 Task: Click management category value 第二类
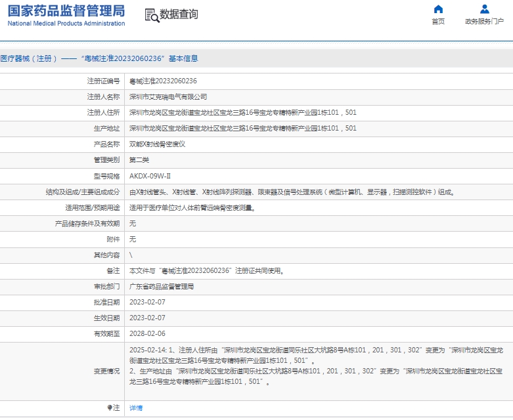pos(139,160)
